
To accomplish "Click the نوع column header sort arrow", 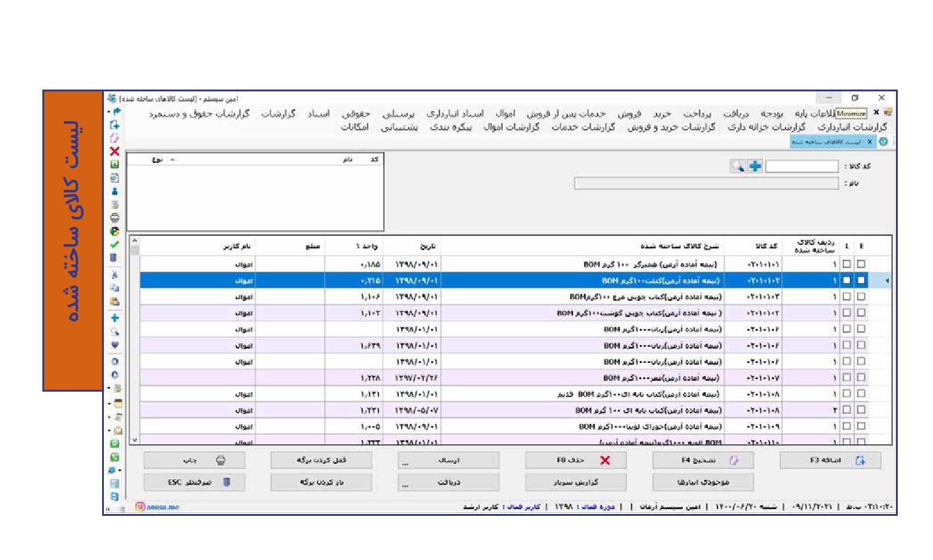I will 172,160.
